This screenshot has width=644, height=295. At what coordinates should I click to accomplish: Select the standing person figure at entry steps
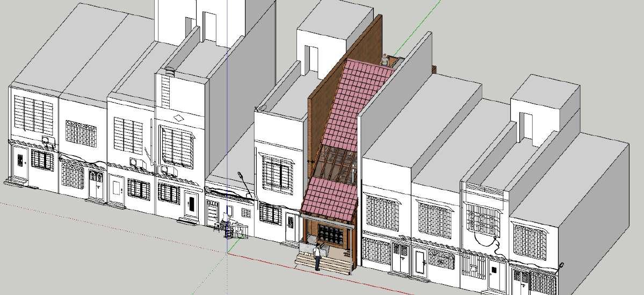coord(317,257)
